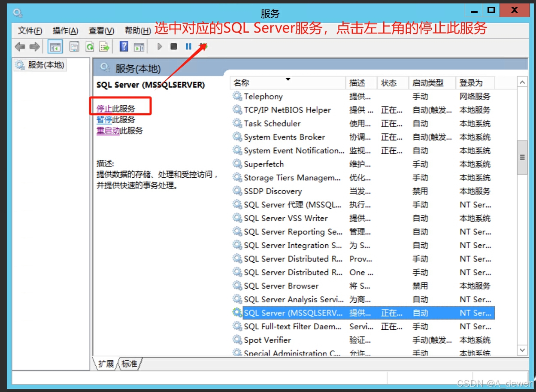This screenshot has height=392, width=536.
Task: Select SQL Server Distributed R row described 'Prov...'
Action: pyautogui.click(x=363, y=258)
